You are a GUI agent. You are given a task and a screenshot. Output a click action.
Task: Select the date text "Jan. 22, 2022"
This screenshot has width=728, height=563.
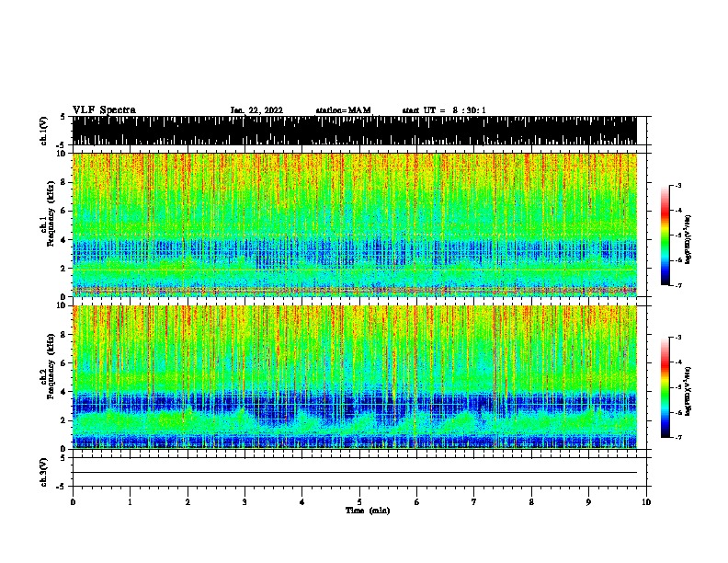(256, 110)
